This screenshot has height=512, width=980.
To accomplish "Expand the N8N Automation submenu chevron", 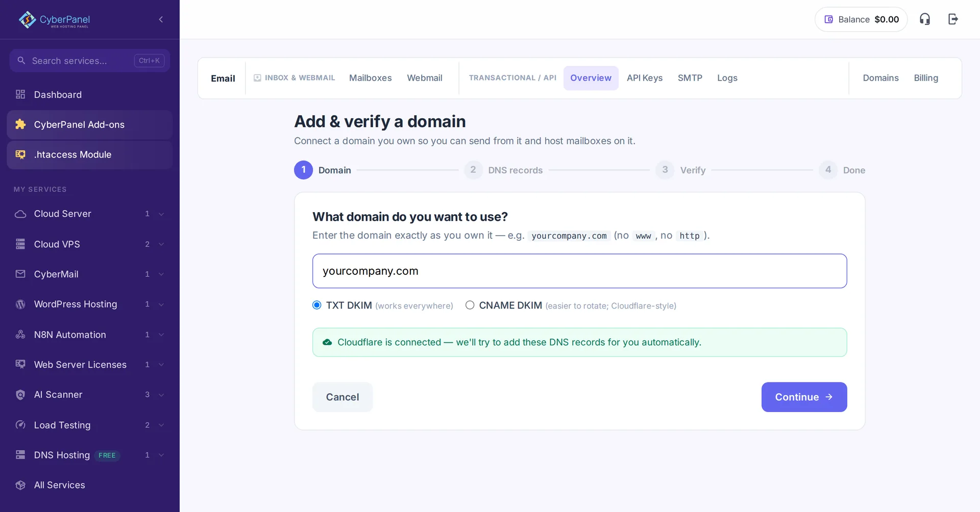I will click(x=161, y=335).
